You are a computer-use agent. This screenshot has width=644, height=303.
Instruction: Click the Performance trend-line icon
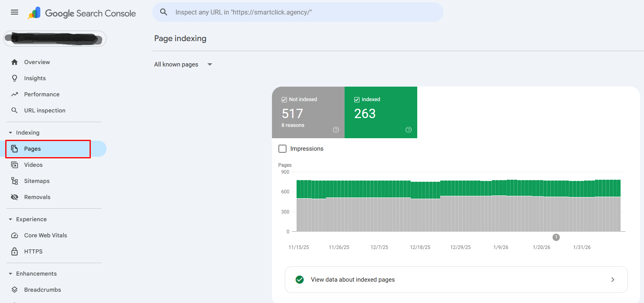[15, 94]
